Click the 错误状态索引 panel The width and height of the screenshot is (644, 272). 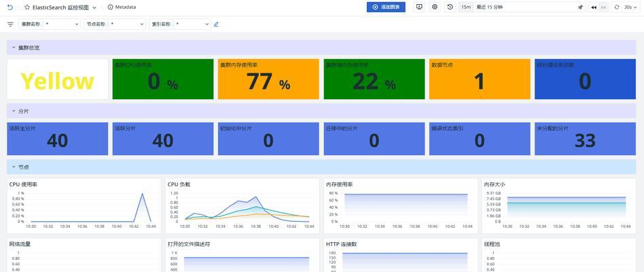pyautogui.click(x=480, y=139)
